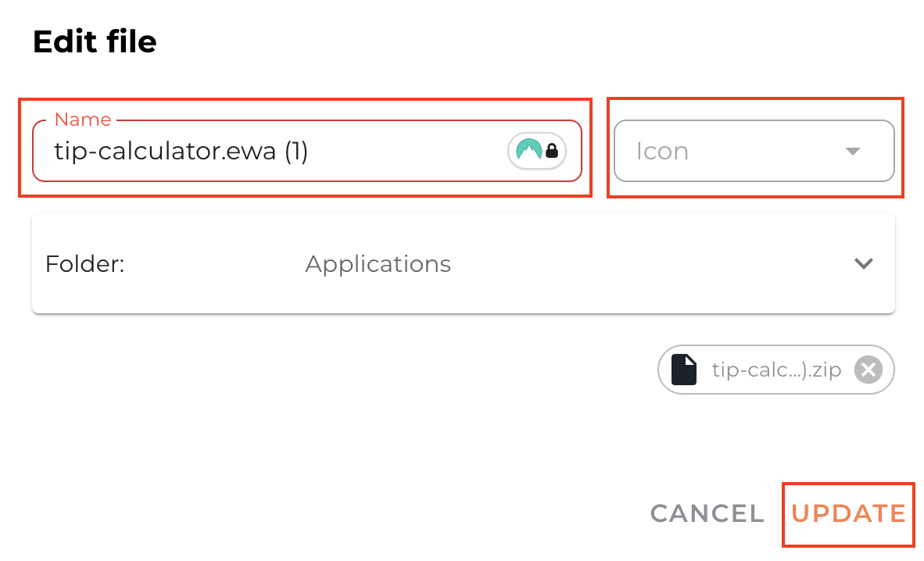
Task: Expand the Folder panel using the chevron
Action: [863, 264]
